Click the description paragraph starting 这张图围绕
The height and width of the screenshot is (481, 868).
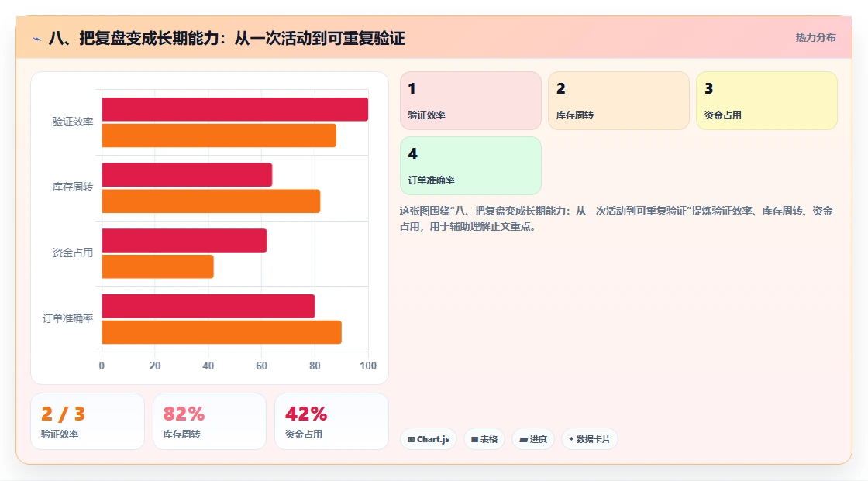point(616,218)
